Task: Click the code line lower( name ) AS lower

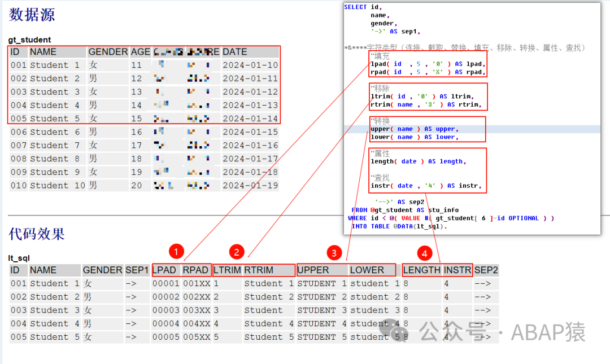Action: click(415, 137)
